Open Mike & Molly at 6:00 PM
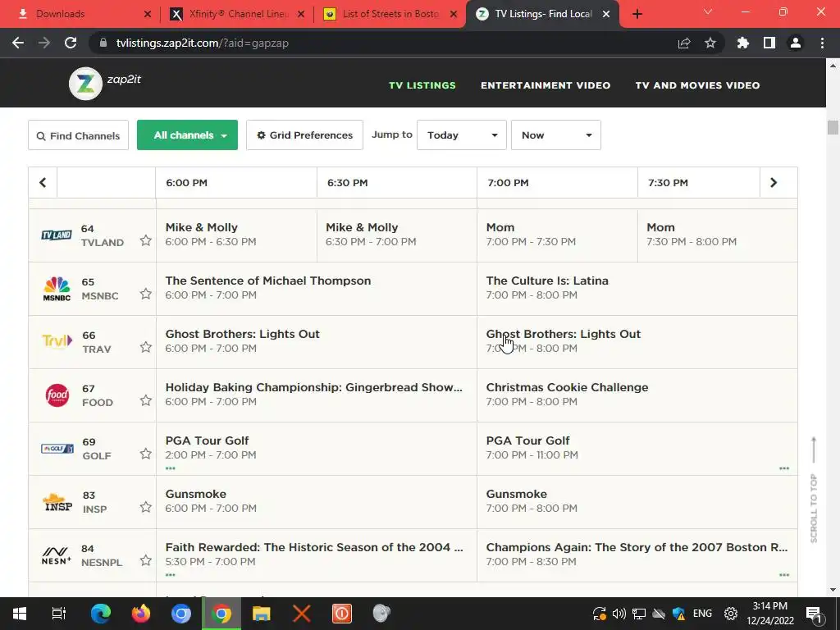The height and width of the screenshot is (630, 840). (x=236, y=235)
